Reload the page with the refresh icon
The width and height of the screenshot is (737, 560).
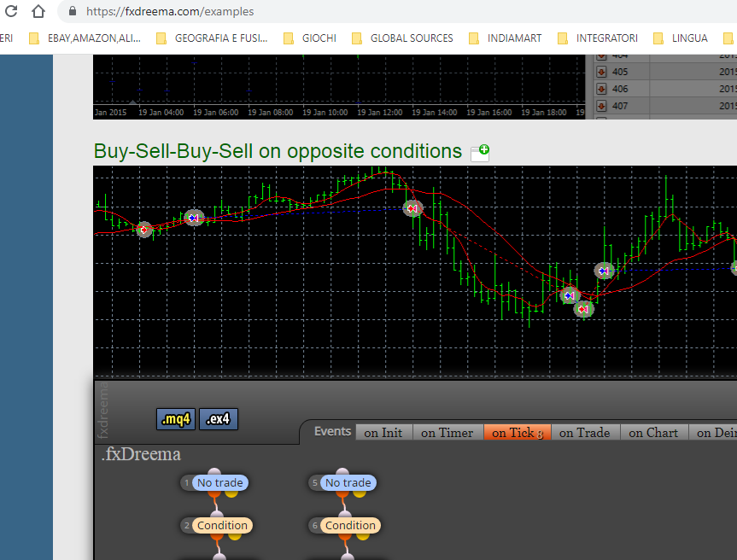[x=10, y=11]
